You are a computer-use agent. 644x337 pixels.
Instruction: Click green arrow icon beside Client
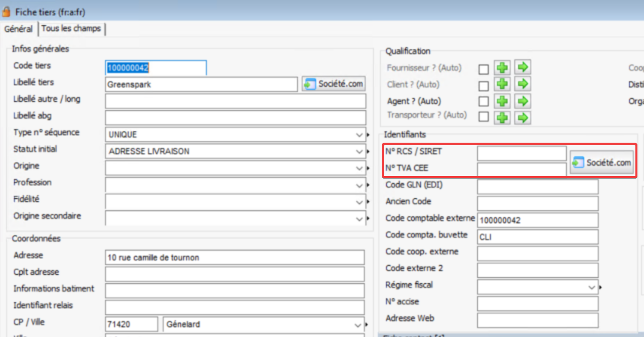522,85
